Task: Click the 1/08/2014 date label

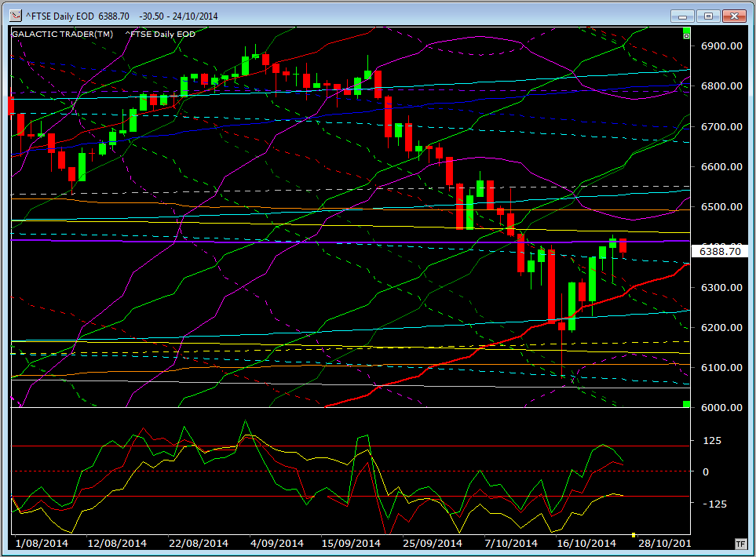Action: 42,544
